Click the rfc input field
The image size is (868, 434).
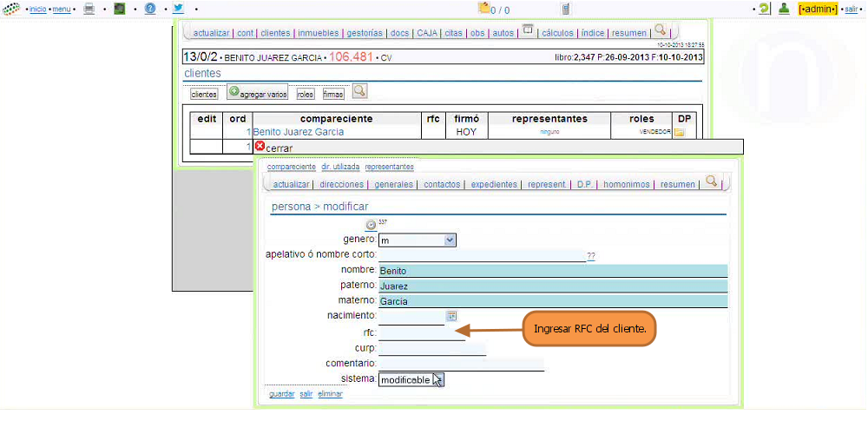tap(422, 333)
